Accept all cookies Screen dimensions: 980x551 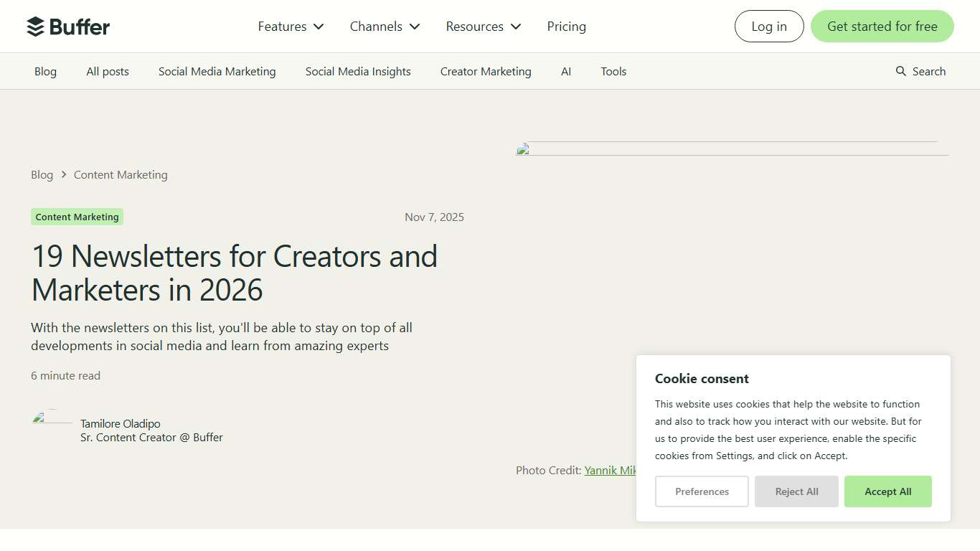point(888,491)
